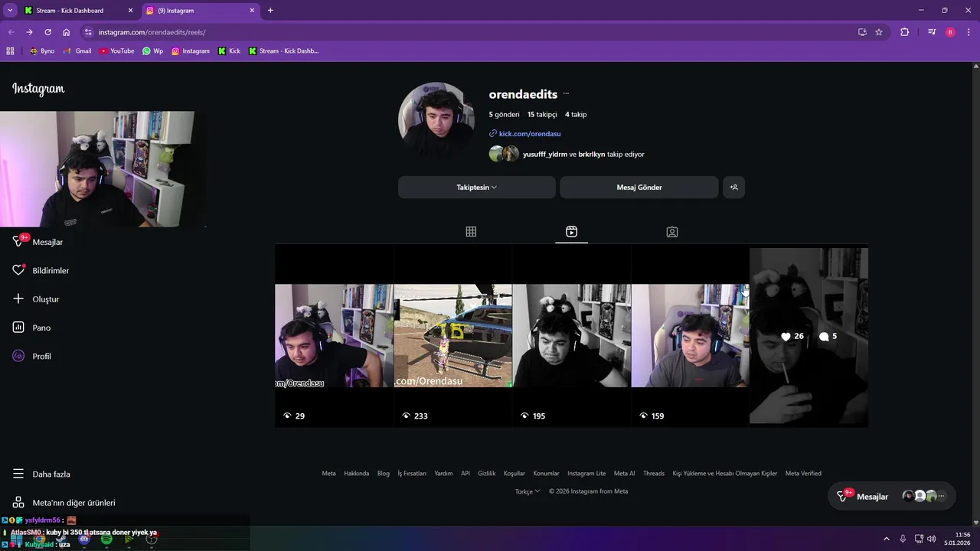Open the Gmail bookmark

pyautogui.click(x=77, y=51)
